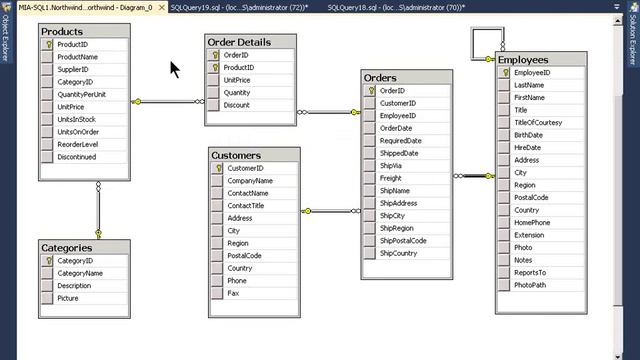Select the Products table title bar
Screen dimensions: 640x360
tap(84, 31)
